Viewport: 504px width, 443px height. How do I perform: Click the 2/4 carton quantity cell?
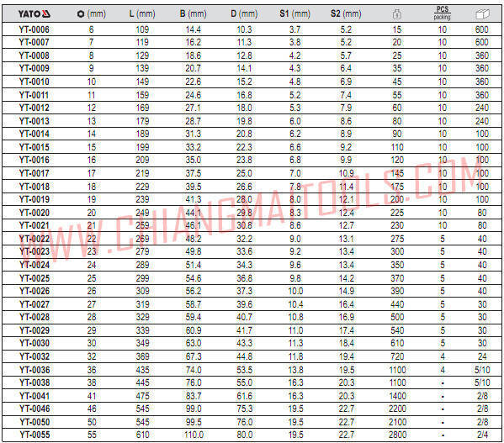pyautogui.click(x=482, y=435)
